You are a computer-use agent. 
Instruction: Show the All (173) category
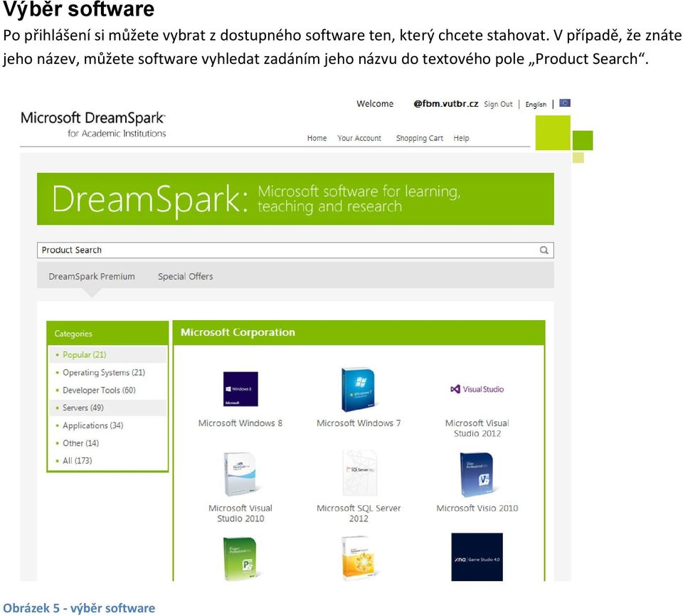pos(77,460)
